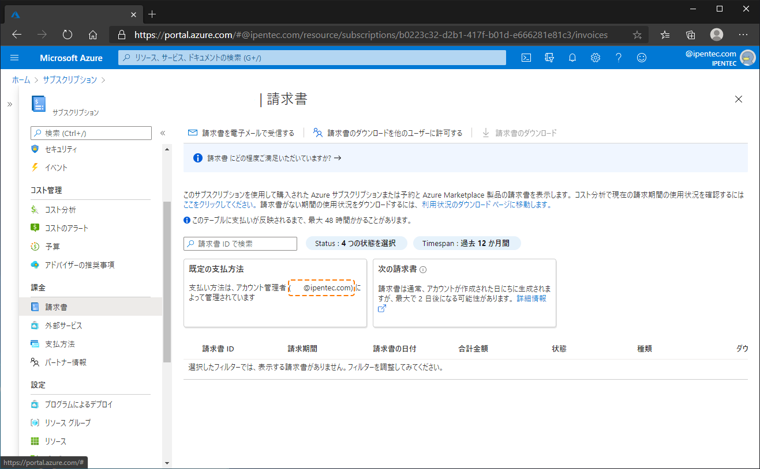Click the browser back arrow

point(17,34)
